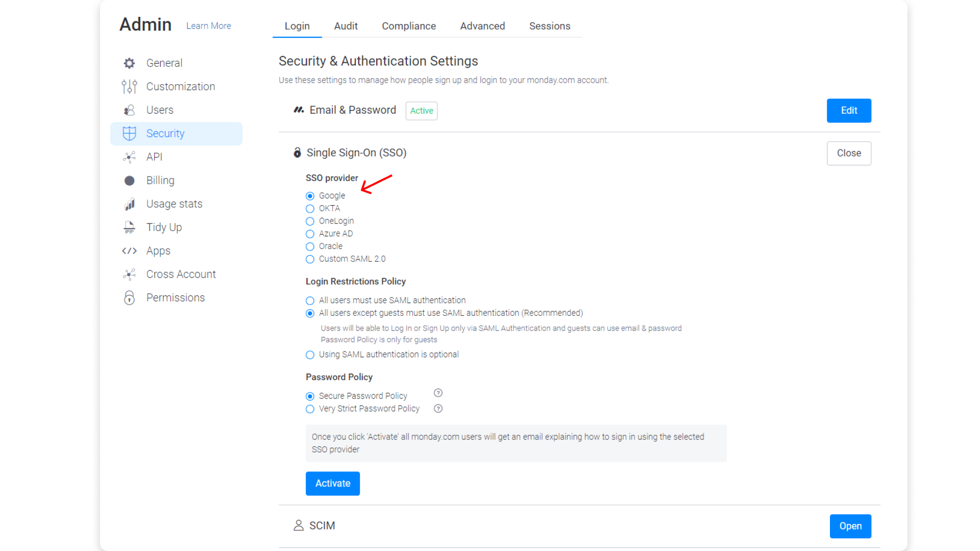Click the Customization sliders icon
The height and width of the screenshot is (551, 980).
point(129,87)
